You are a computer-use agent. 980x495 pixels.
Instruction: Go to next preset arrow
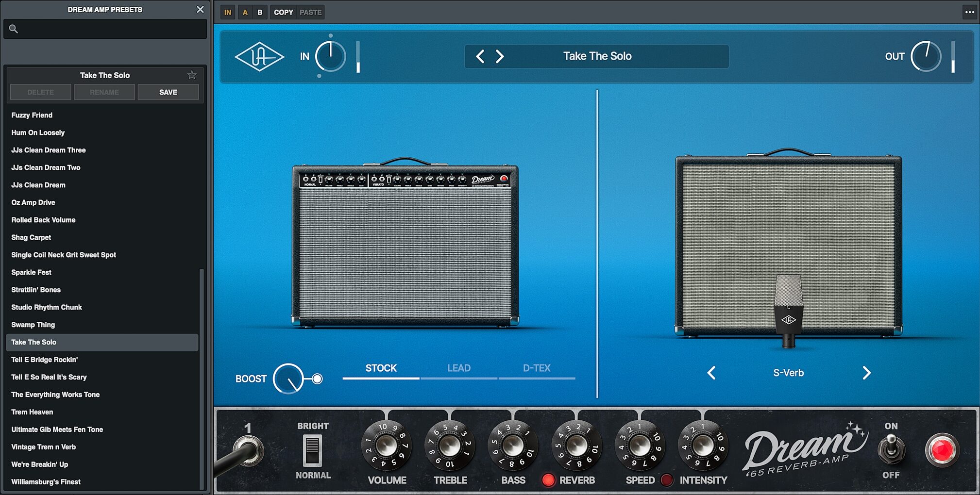click(x=500, y=56)
